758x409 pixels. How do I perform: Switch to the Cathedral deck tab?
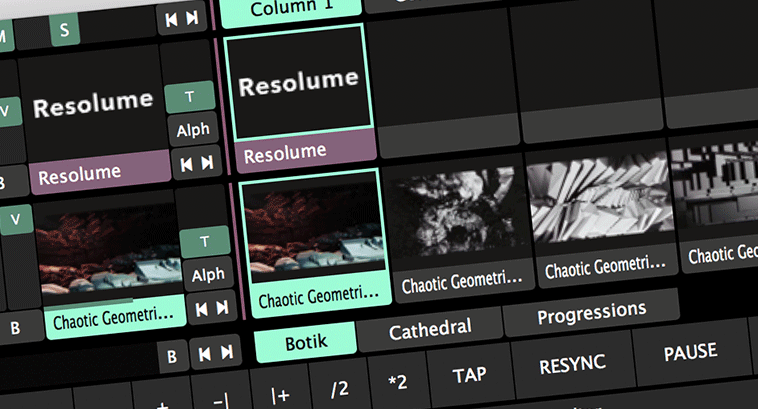coord(430,328)
